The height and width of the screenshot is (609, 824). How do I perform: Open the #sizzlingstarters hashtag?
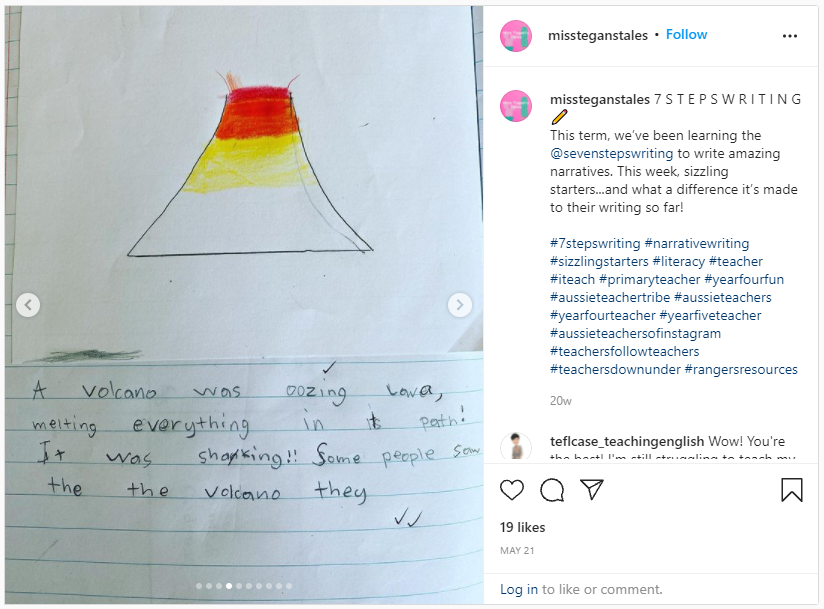[x=599, y=261]
